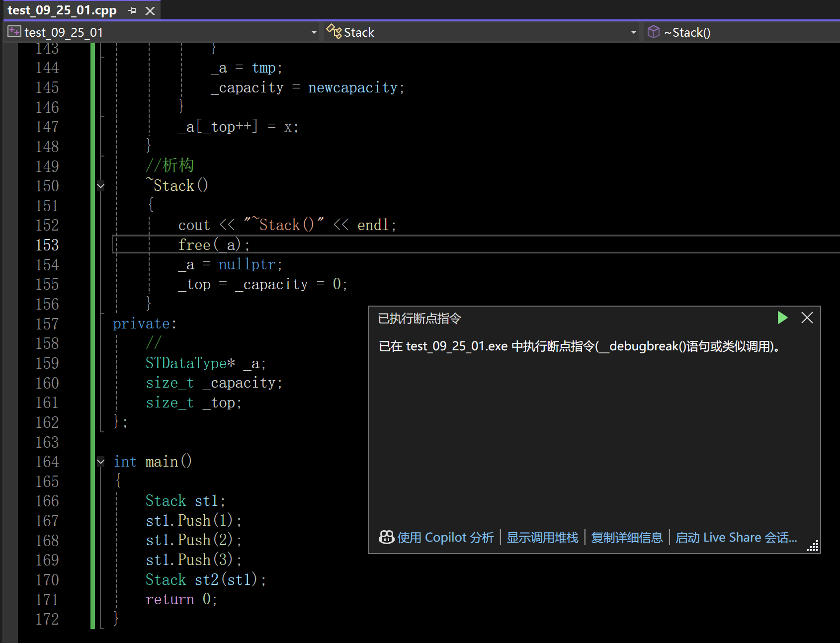Click the '_a = tmp;' statement
This screenshot has height=643, width=840.
tap(247, 68)
